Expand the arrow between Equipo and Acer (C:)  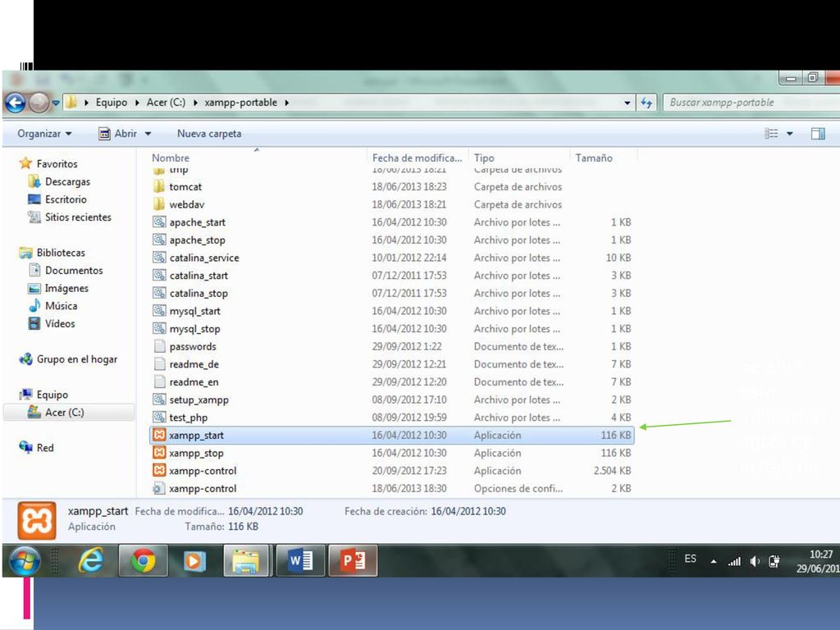[x=137, y=103]
